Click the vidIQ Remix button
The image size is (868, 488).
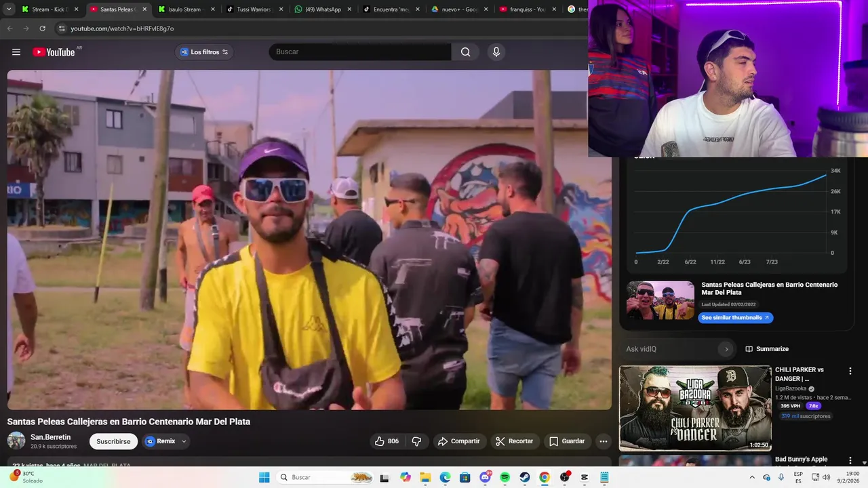tap(160, 441)
